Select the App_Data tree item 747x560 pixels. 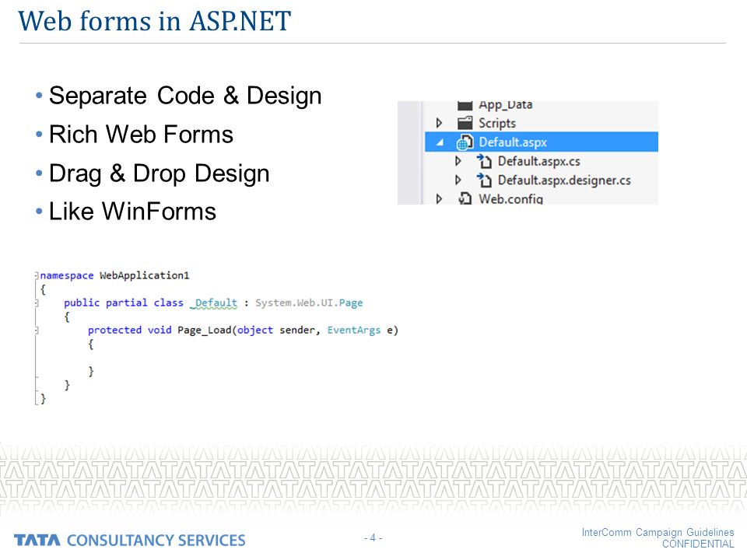505,105
